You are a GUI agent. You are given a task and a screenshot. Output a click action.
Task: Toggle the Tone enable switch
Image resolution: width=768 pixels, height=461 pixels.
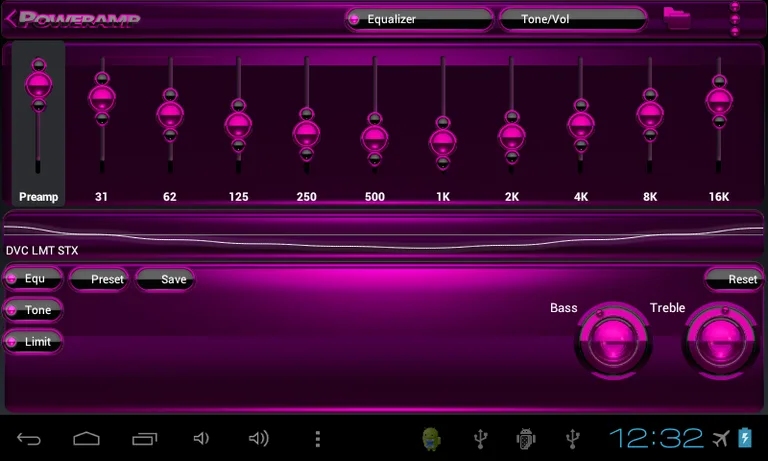point(33,310)
